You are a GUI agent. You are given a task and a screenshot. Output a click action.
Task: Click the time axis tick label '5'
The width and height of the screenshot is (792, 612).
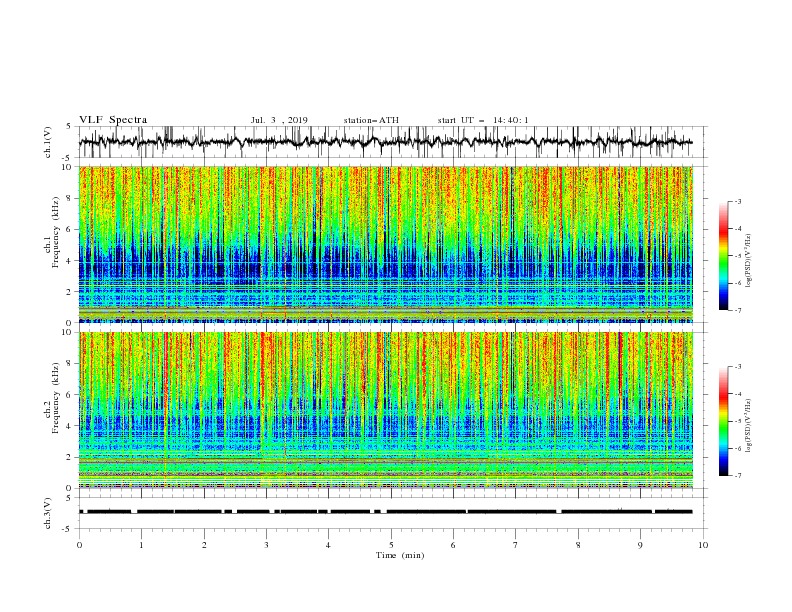click(391, 545)
